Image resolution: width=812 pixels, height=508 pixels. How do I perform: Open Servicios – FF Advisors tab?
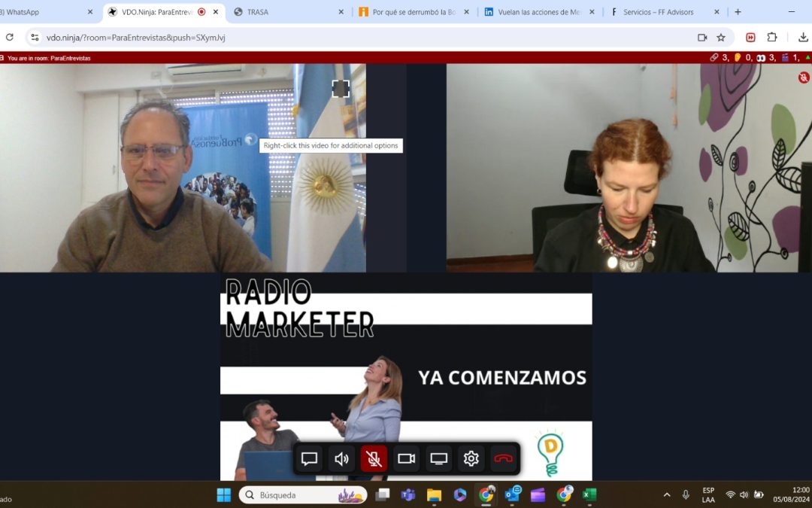[662, 12]
